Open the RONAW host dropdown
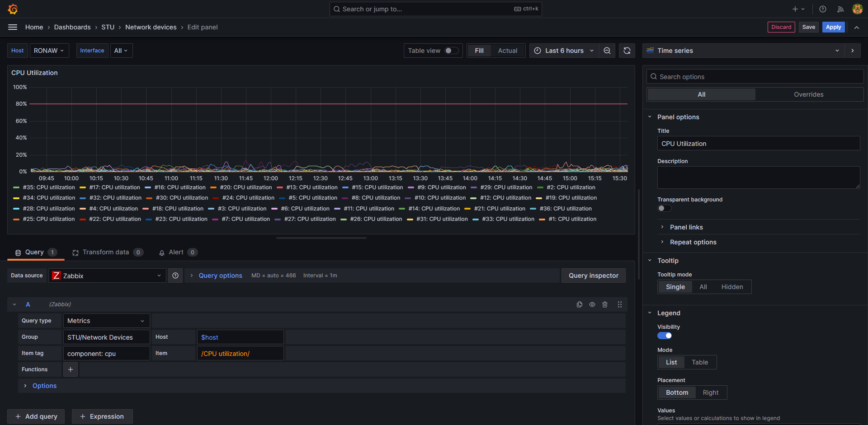 coord(49,51)
